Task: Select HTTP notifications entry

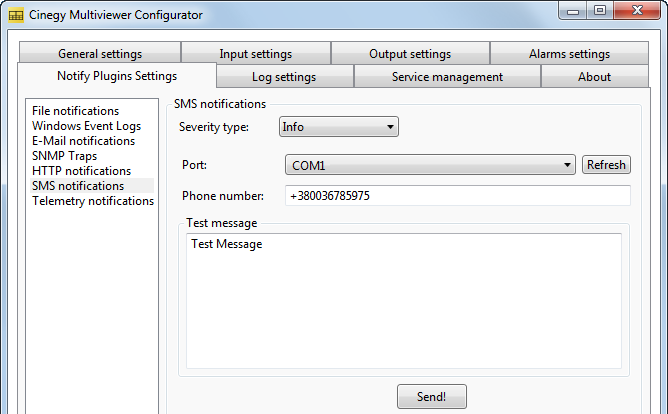Action: click(92, 170)
